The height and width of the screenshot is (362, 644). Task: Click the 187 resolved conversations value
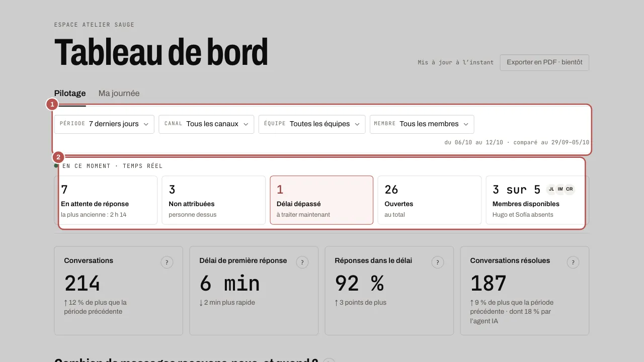pyautogui.click(x=488, y=284)
